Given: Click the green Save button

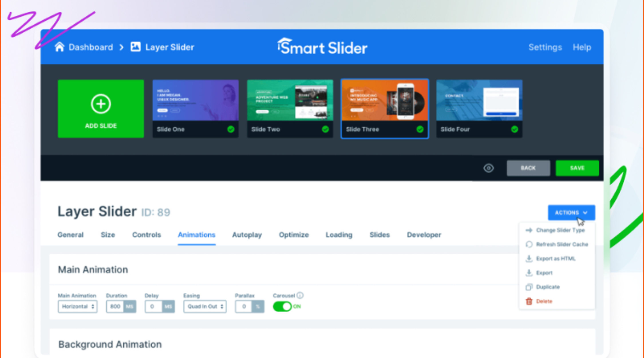Looking at the screenshot, I should (577, 168).
